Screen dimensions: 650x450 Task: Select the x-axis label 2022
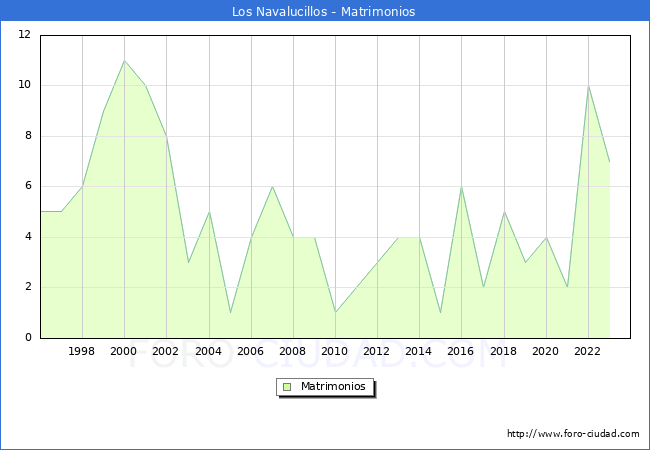(x=587, y=351)
